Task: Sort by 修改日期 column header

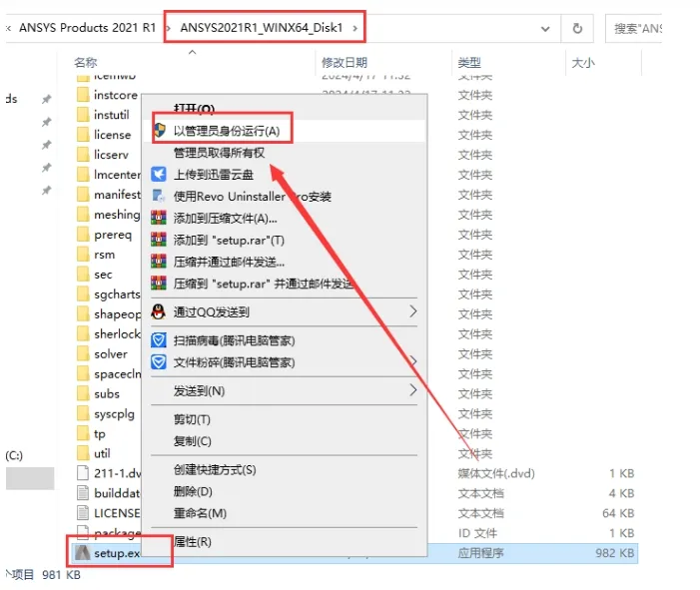Action: pyautogui.click(x=345, y=63)
